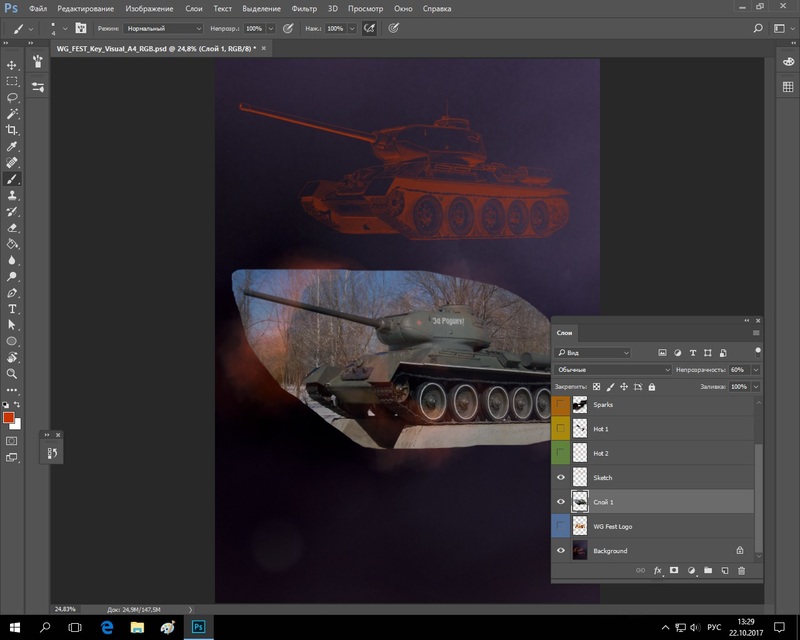Select the Move tool
This screenshot has width=800, height=640.
(x=12, y=65)
